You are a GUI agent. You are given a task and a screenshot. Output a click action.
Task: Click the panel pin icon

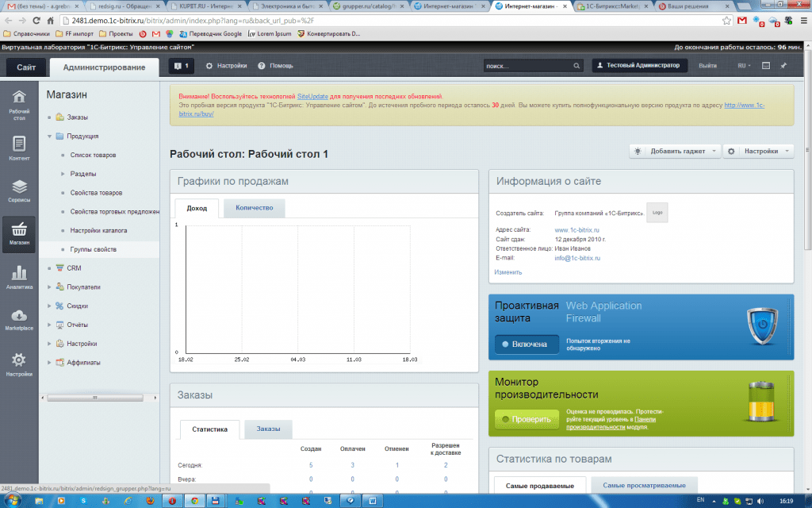[783, 66]
